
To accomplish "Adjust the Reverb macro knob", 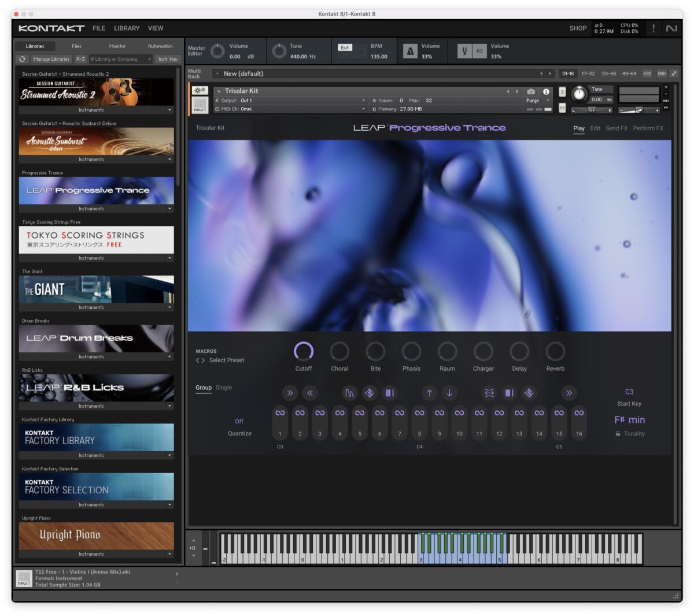I will [x=555, y=351].
